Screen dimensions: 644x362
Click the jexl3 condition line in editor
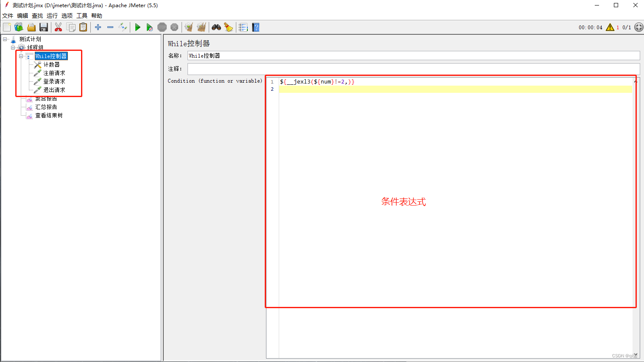317,82
